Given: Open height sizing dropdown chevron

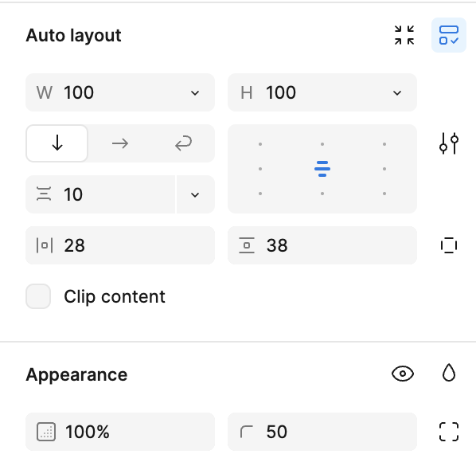Looking at the screenshot, I should tap(397, 92).
